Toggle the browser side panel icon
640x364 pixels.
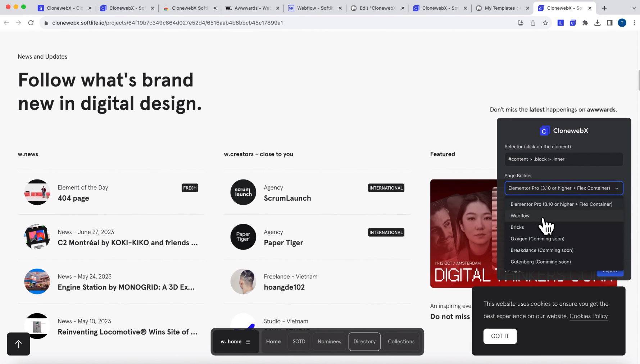point(609,23)
